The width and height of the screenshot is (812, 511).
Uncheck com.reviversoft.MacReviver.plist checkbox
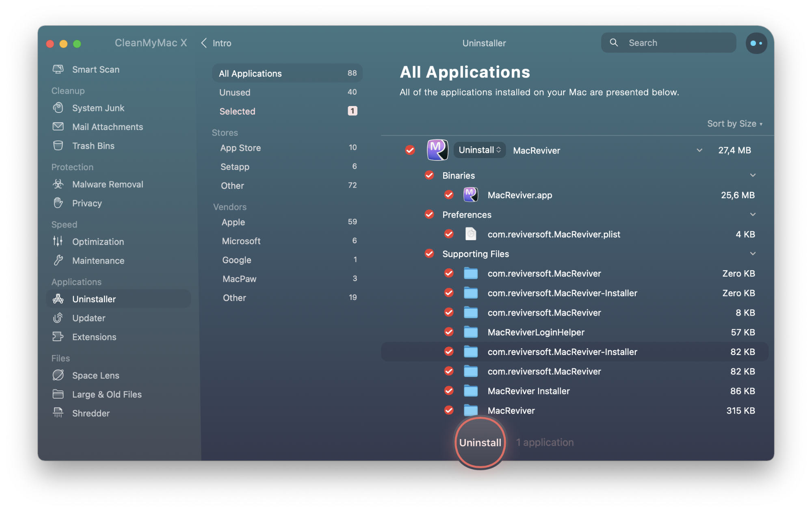coord(448,234)
